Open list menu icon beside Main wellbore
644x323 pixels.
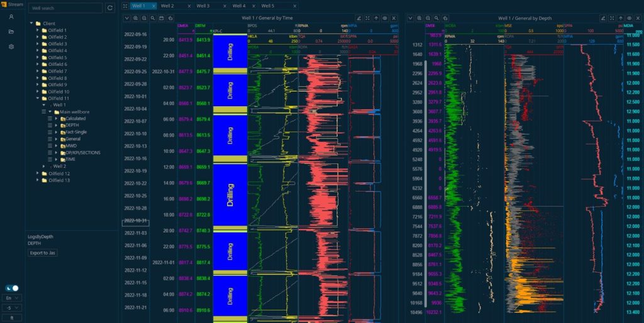click(x=43, y=112)
